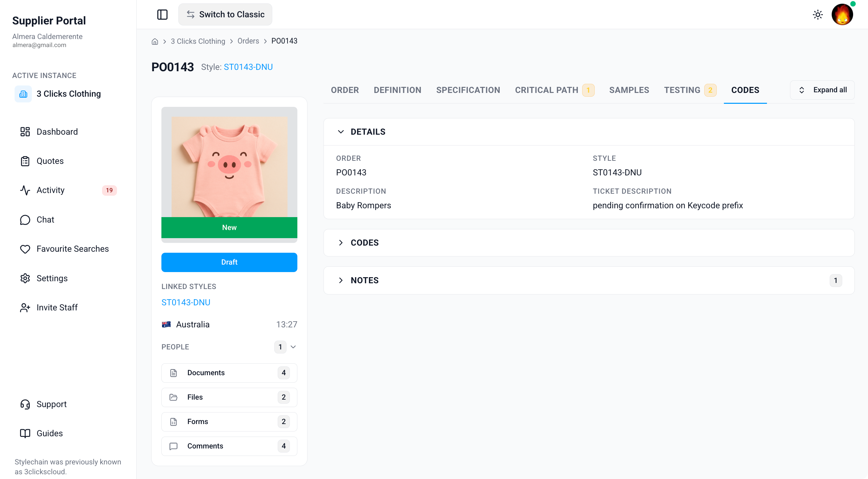Select the CODES tab
Image resolution: width=868 pixels, height=479 pixels.
point(745,90)
